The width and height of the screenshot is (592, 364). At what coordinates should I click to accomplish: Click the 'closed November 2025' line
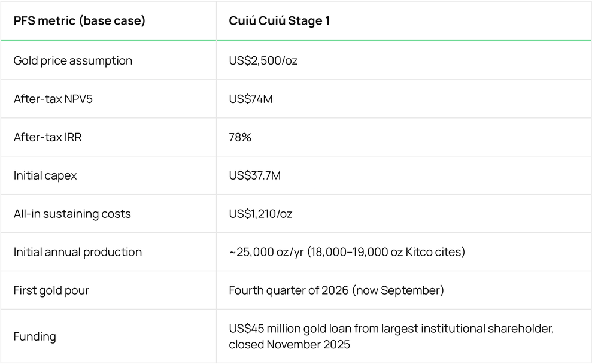coord(289,344)
